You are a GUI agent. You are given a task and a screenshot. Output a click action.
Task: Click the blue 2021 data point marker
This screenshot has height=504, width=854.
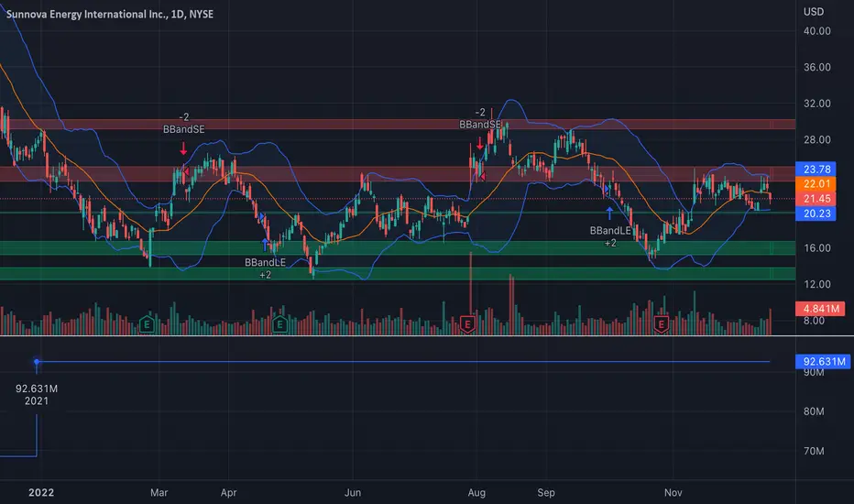pos(37,362)
